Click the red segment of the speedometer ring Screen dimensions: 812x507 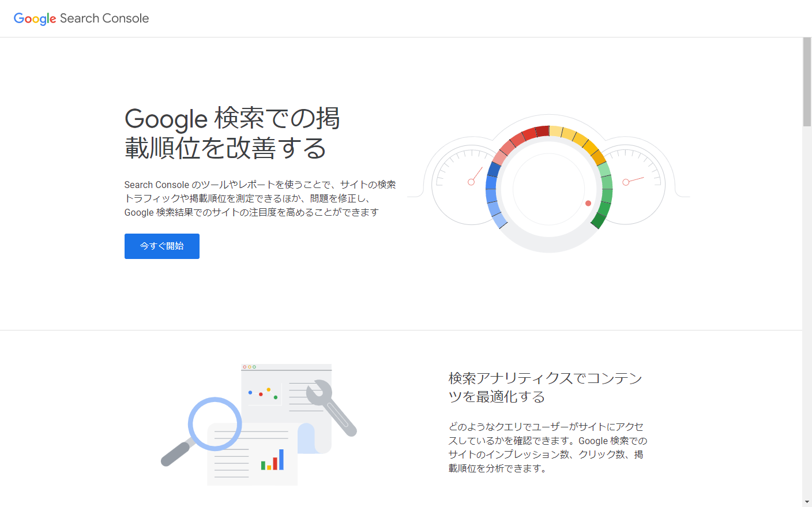(x=542, y=130)
